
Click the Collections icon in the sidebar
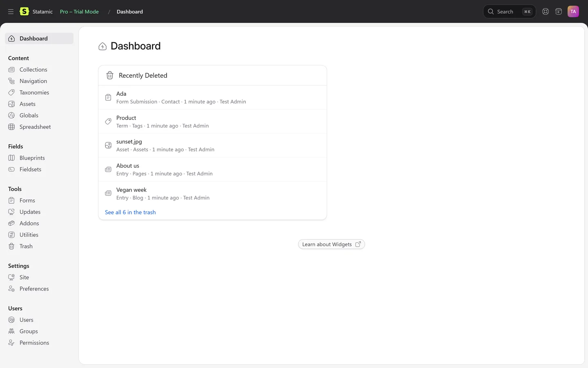coord(11,70)
